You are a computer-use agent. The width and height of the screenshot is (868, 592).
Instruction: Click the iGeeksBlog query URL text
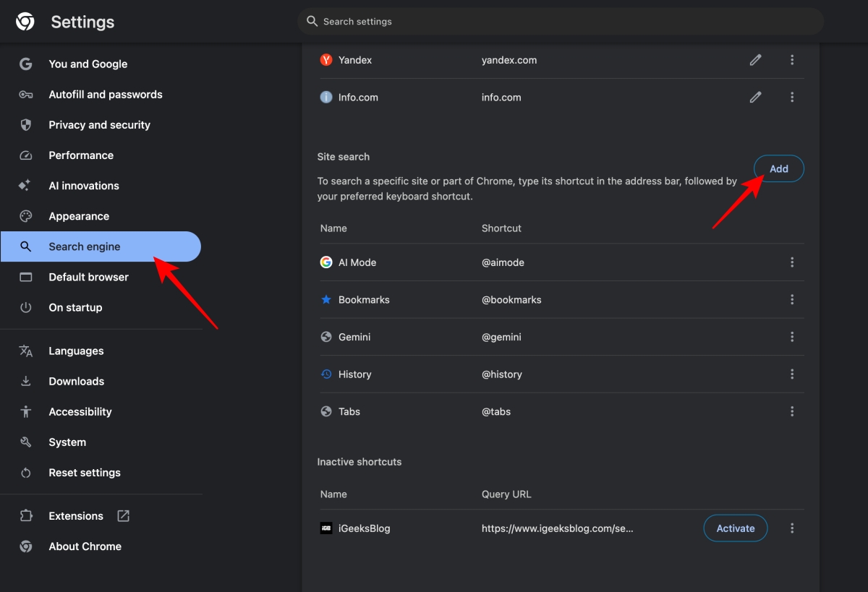[x=558, y=528]
